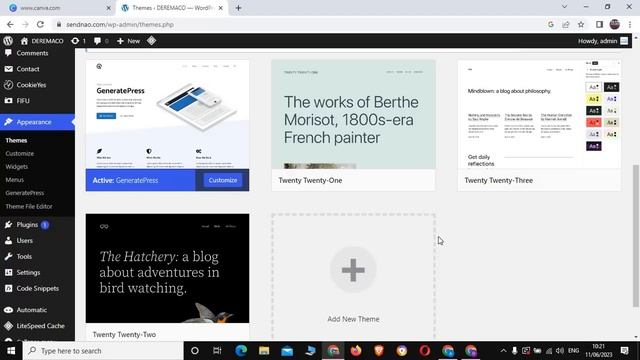Open the Widgets submenu link
Screen dimensions: 640x360
click(17, 167)
